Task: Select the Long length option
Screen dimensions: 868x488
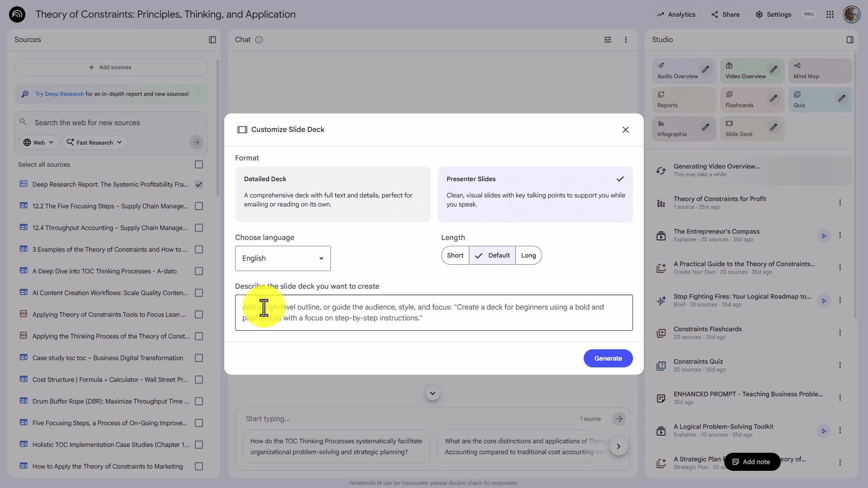Action: 528,255
